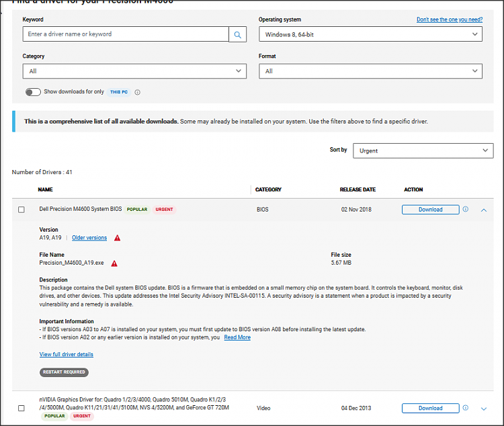
Task: Click info icon beside THIS PC toggle
Action: [137, 92]
